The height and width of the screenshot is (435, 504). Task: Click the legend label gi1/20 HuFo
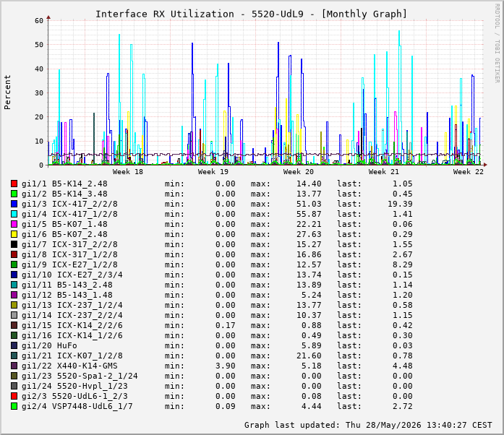coord(49,345)
